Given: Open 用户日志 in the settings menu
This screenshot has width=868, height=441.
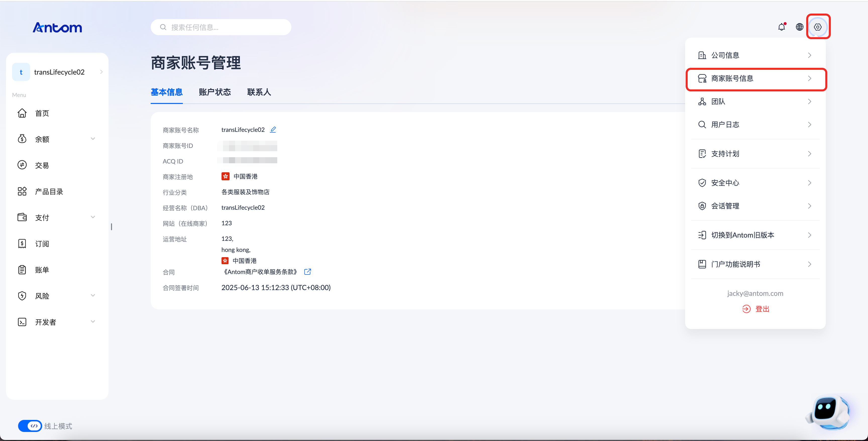Looking at the screenshot, I should pos(755,125).
